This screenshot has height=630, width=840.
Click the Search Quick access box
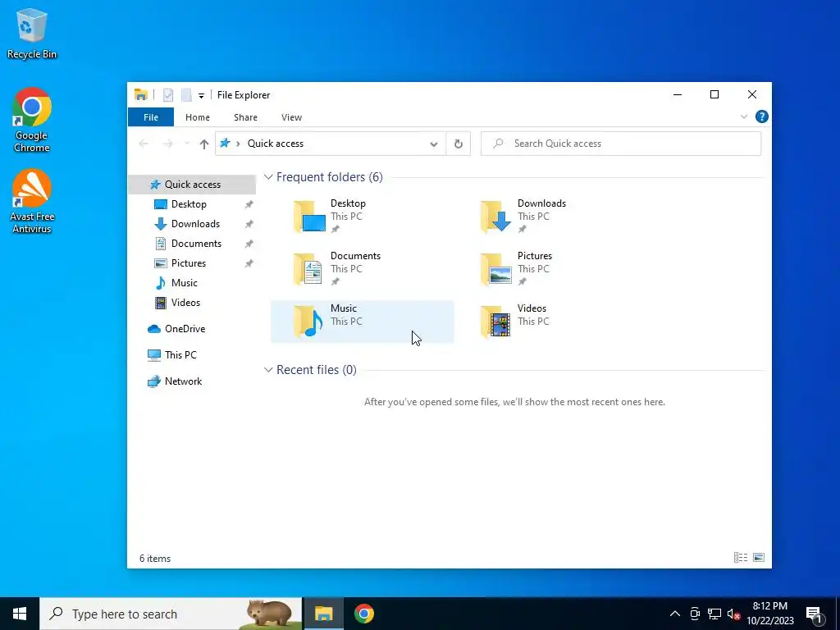[x=621, y=144]
